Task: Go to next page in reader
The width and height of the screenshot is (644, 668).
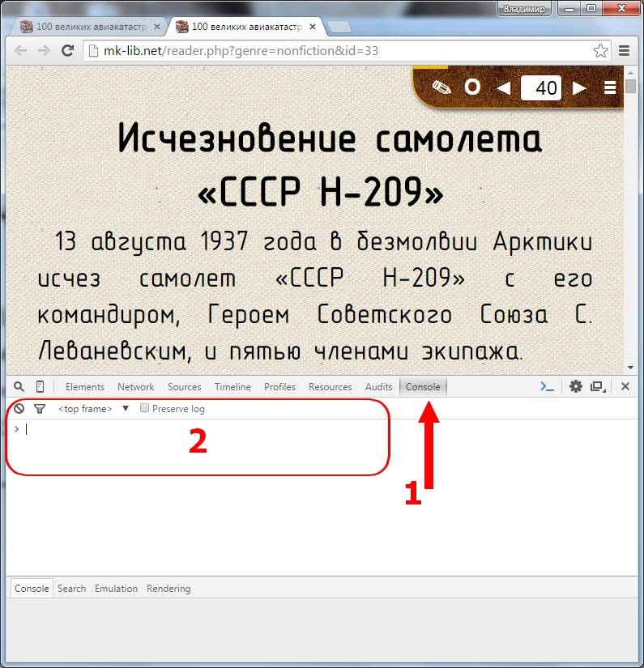Action: click(579, 88)
